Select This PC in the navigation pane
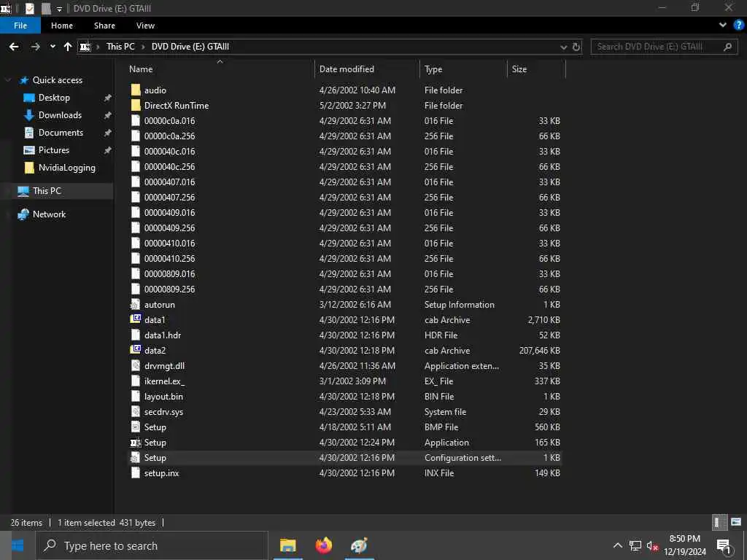Screen dimensions: 747x560 click(x=47, y=191)
